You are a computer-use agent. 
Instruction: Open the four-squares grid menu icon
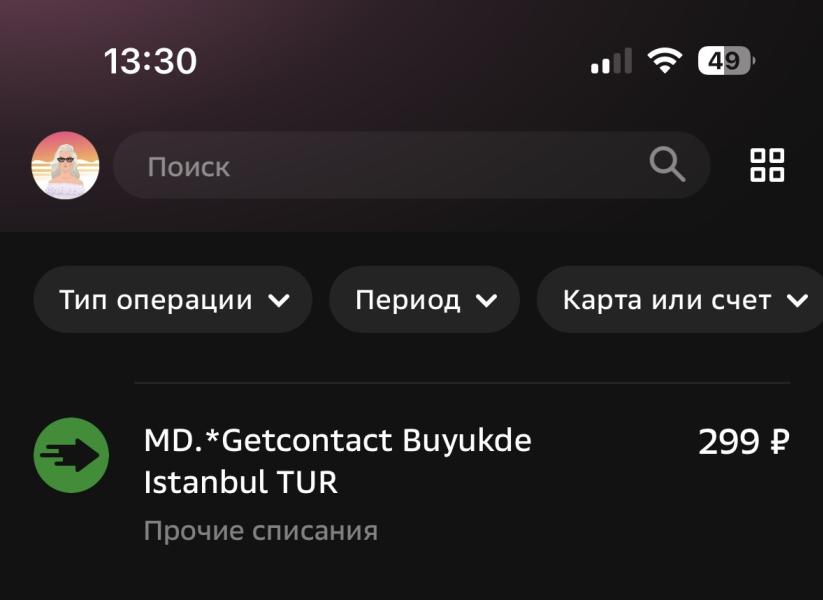(767, 165)
